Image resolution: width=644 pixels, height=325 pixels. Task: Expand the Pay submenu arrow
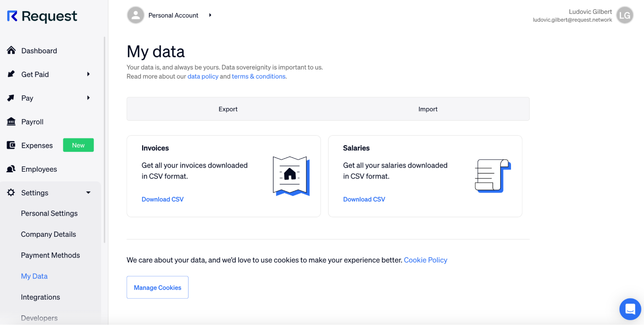(88, 98)
